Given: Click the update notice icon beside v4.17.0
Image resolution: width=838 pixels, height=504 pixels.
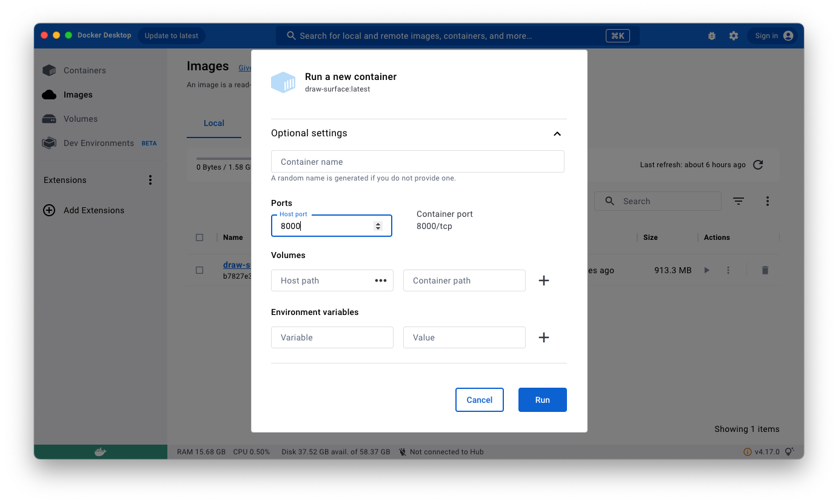Looking at the screenshot, I should tap(748, 452).
